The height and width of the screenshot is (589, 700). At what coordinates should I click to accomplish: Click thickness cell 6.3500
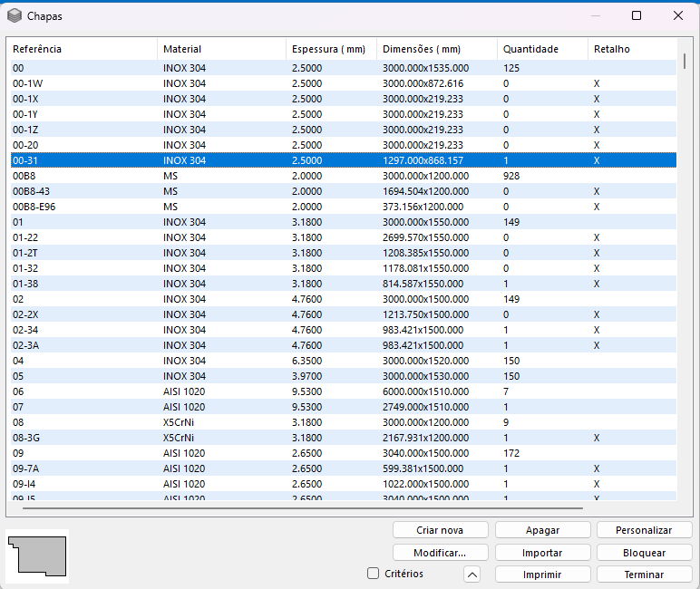pos(306,361)
